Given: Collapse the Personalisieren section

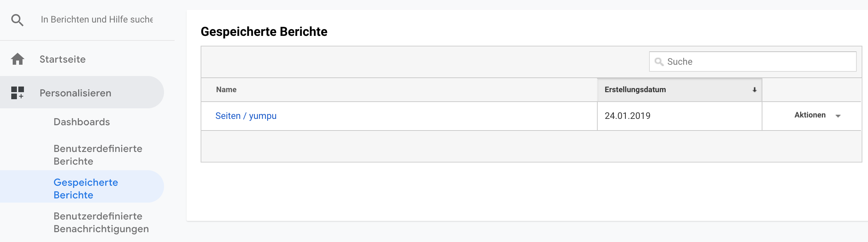Looking at the screenshot, I should coord(75,93).
